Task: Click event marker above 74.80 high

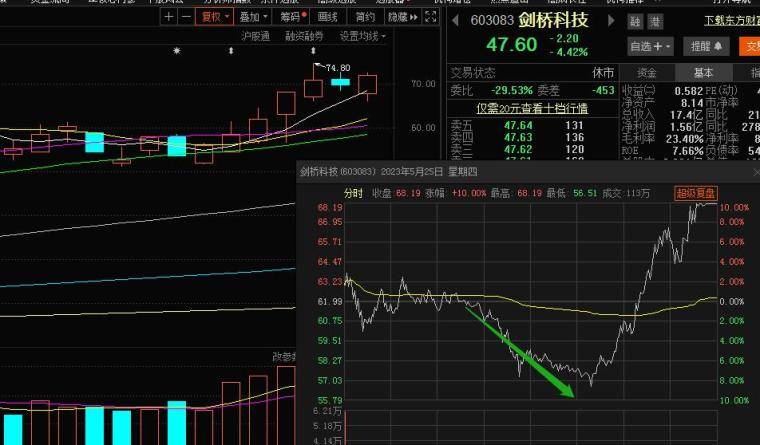Action: click(313, 50)
